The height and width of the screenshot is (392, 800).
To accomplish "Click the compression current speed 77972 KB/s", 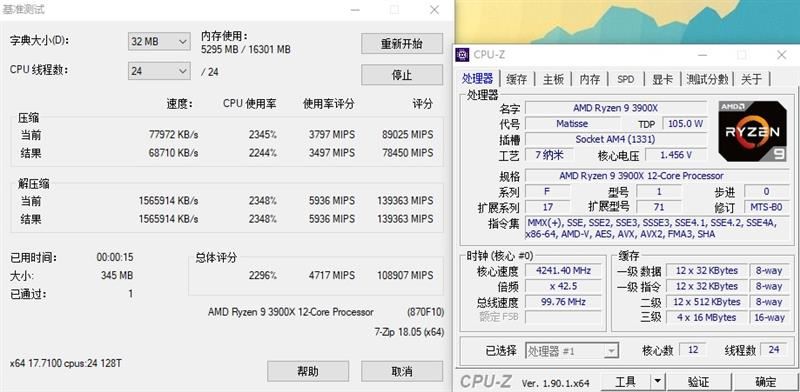I will [173, 135].
